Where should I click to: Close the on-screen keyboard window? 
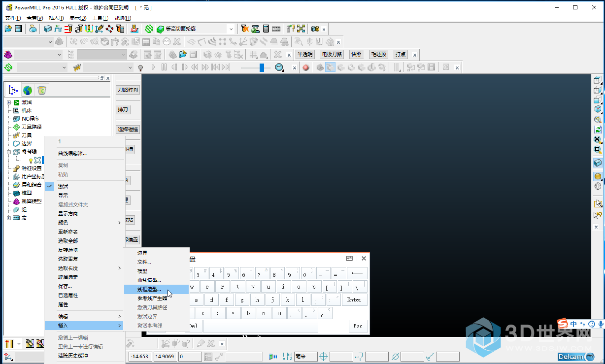[364, 259]
